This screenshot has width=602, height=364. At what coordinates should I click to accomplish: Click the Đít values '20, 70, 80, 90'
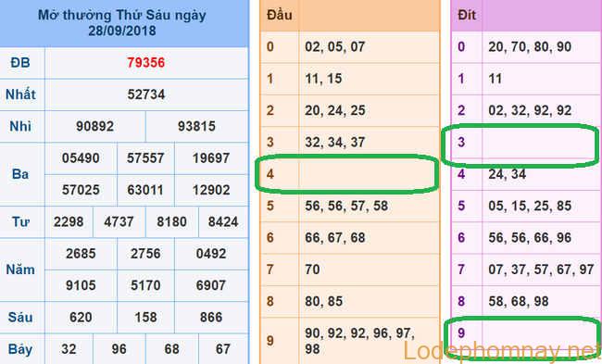tap(530, 47)
